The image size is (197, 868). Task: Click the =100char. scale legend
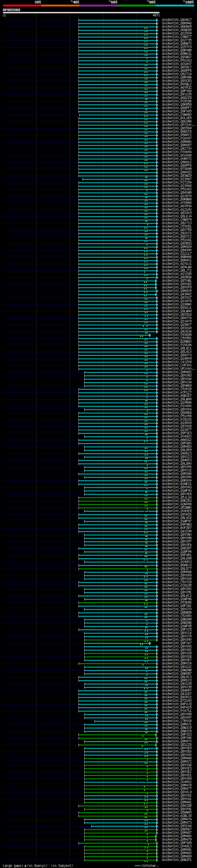[x=147, y=865]
